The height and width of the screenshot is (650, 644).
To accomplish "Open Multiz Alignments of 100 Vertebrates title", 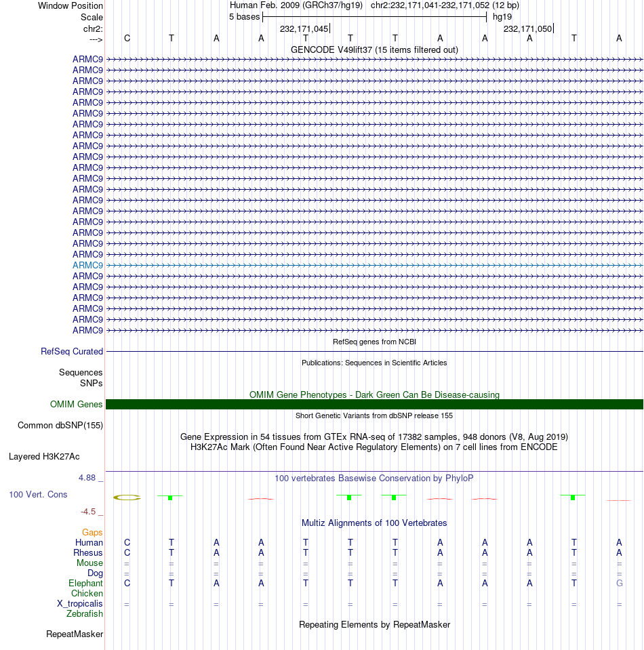I will coord(374,523).
